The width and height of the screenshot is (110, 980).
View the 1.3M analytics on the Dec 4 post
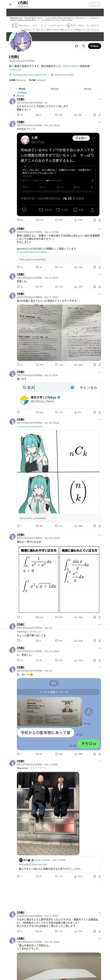[78, 267]
